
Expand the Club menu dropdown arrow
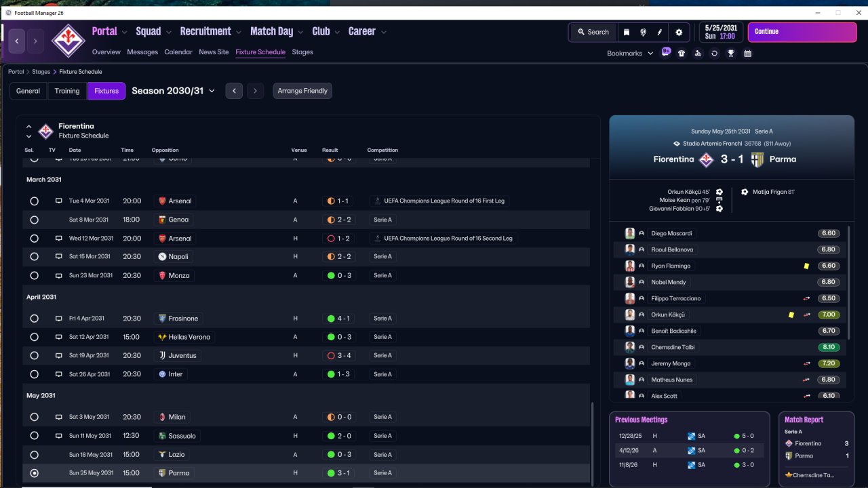pos(338,32)
